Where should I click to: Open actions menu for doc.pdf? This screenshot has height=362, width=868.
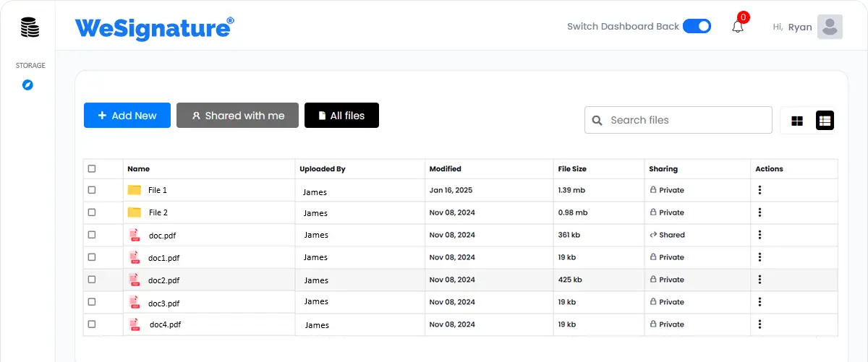click(x=759, y=235)
